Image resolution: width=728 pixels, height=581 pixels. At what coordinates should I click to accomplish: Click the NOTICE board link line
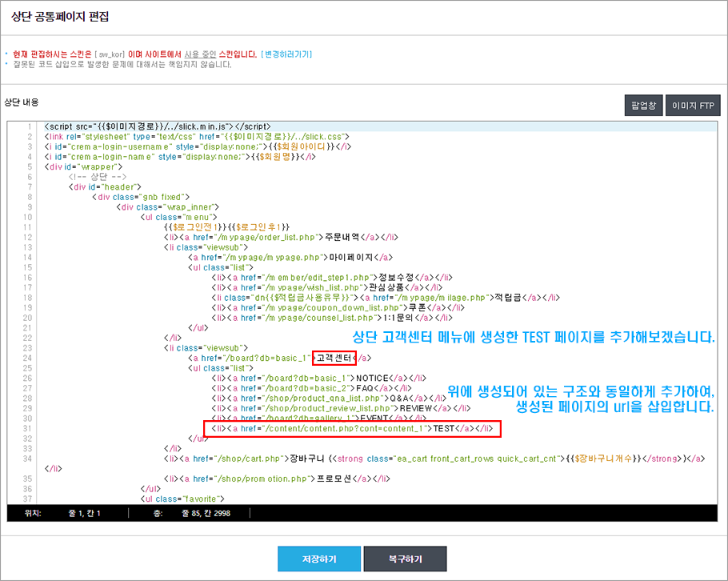319,378
